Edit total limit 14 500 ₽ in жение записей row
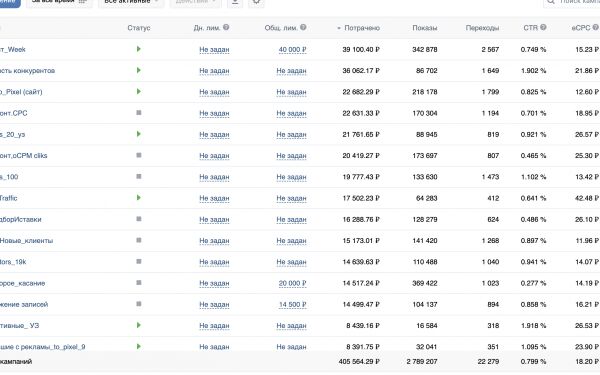Image resolution: width=600 pixels, height=375 pixels. pyautogui.click(x=292, y=305)
